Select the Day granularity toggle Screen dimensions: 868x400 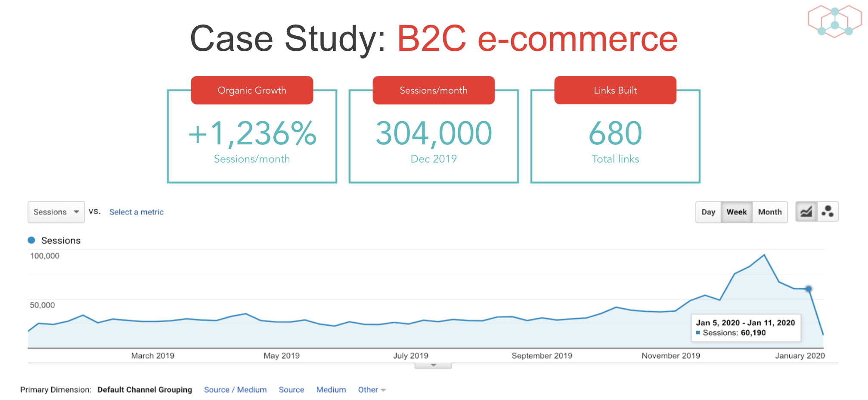(x=708, y=212)
